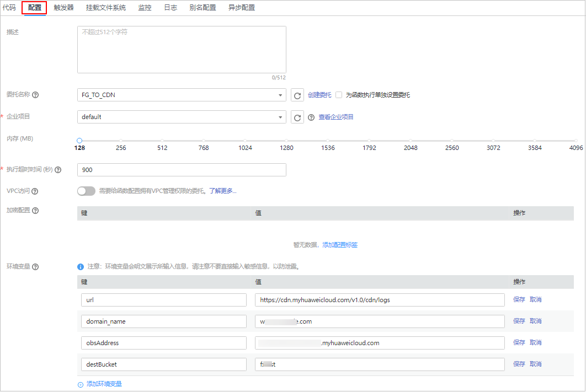The image size is (586, 392).
Task: Click the help icon before 查看企业项目 link
Action: pyautogui.click(x=311, y=117)
